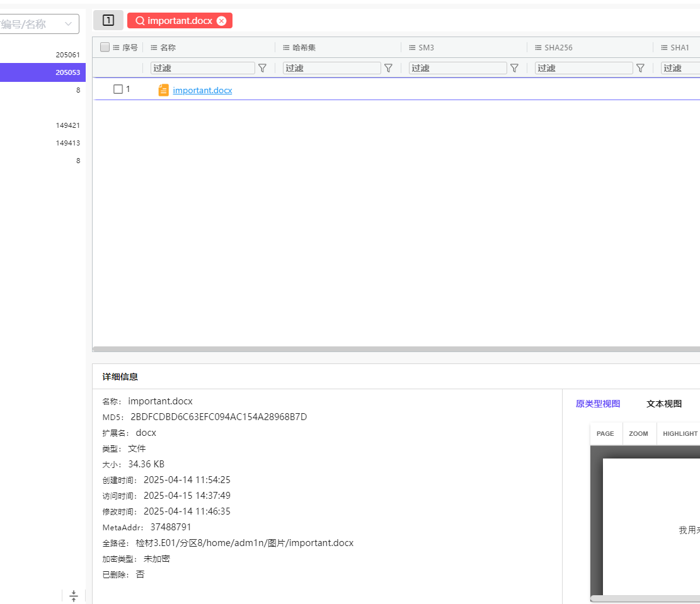Viewport: 700px width, 604px height.
Task: Click the filter funnel icon for SHA256 column
Action: [640, 68]
